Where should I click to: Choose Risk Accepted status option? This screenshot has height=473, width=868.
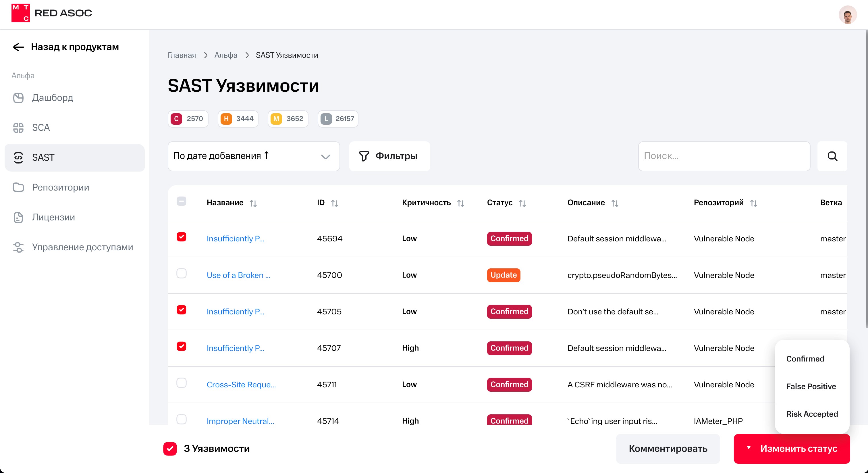tap(811, 414)
